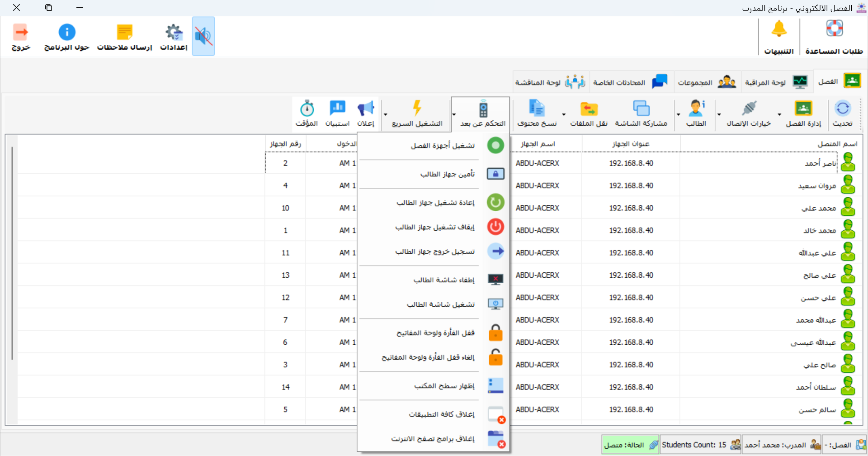Click the Refresh (تحديث) icon
This screenshot has width=868, height=456.
coord(843,109)
